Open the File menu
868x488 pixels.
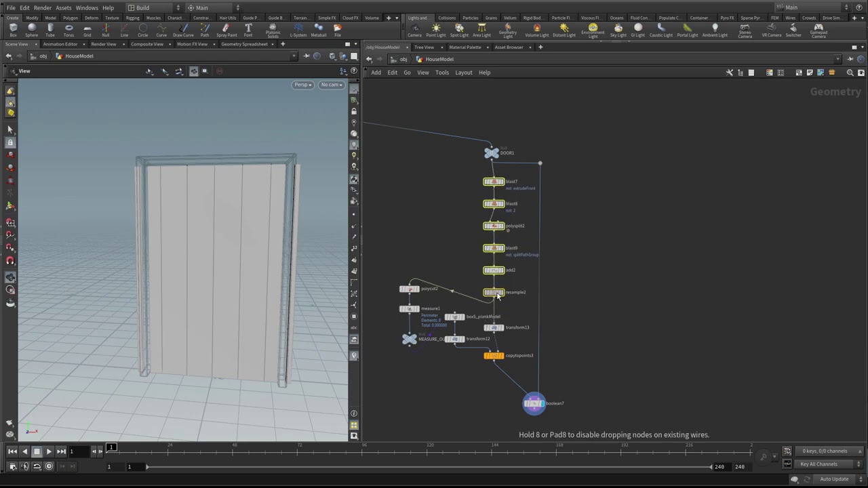coord(11,7)
